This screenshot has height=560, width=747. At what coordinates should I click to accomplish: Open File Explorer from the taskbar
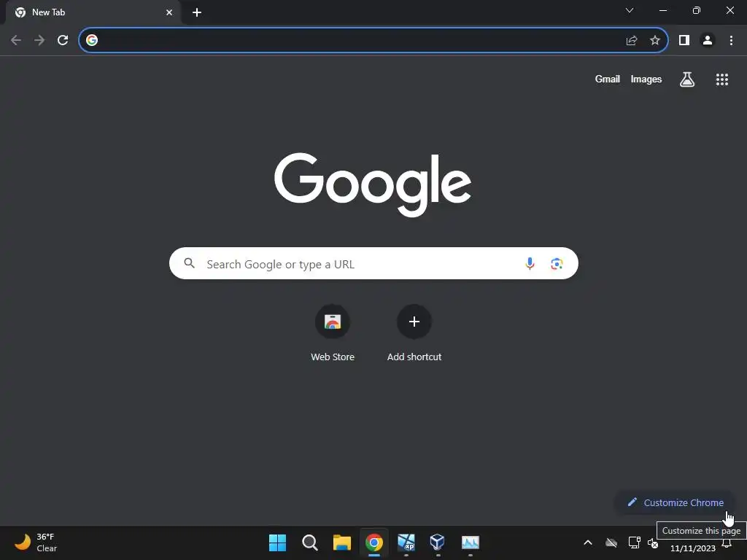[342, 542]
